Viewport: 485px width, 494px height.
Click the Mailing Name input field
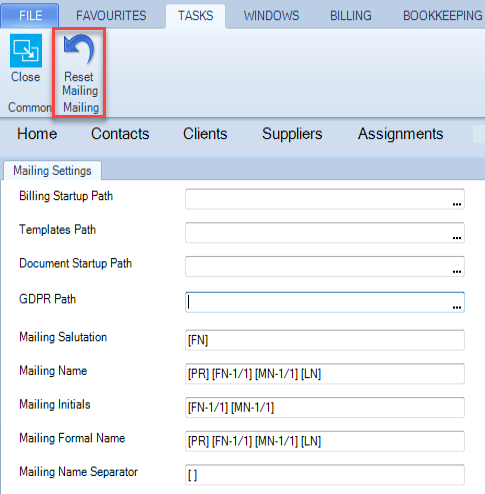(325, 374)
